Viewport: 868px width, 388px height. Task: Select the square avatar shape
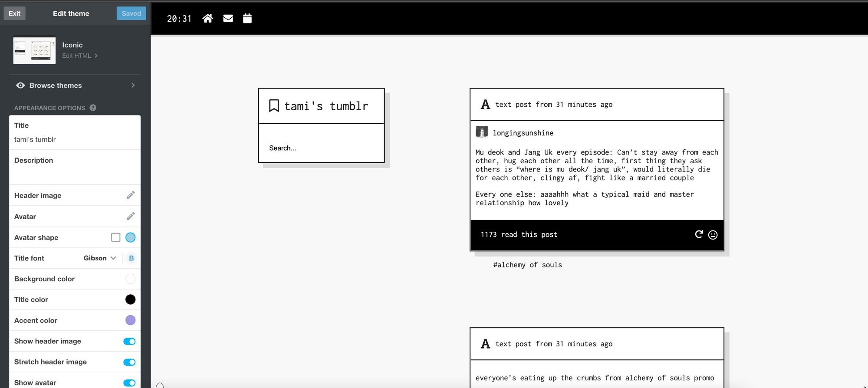click(115, 237)
